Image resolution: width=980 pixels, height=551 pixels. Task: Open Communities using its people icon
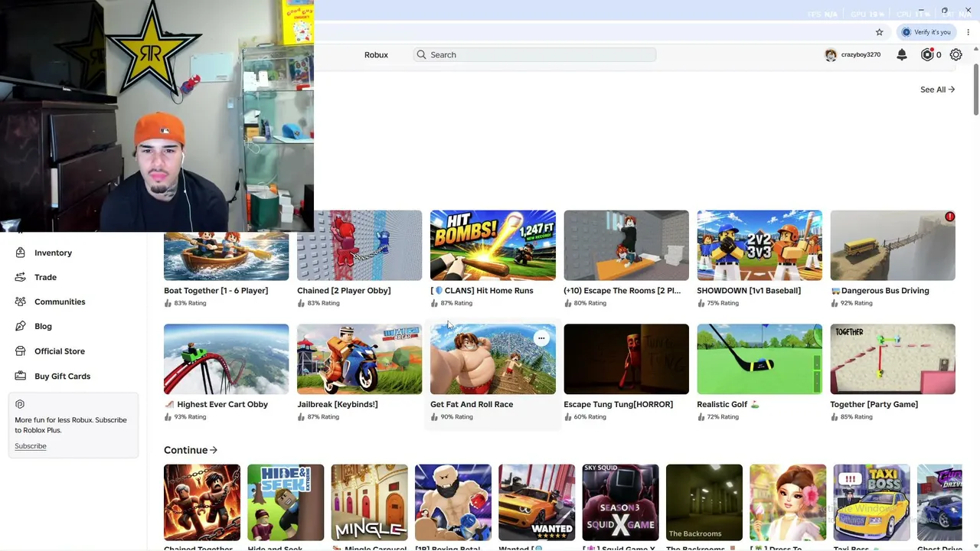(x=20, y=302)
